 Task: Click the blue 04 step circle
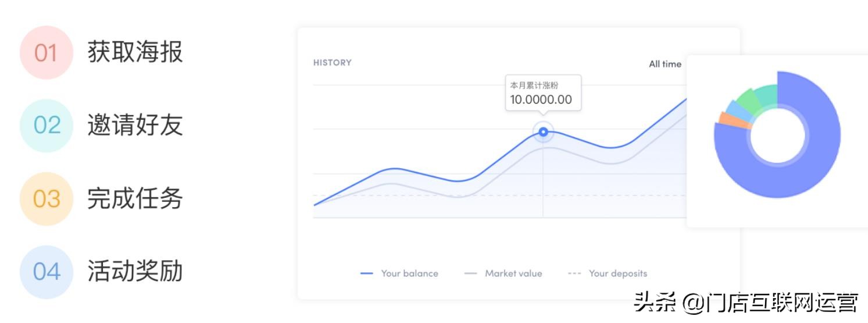click(x=46, y=272)
